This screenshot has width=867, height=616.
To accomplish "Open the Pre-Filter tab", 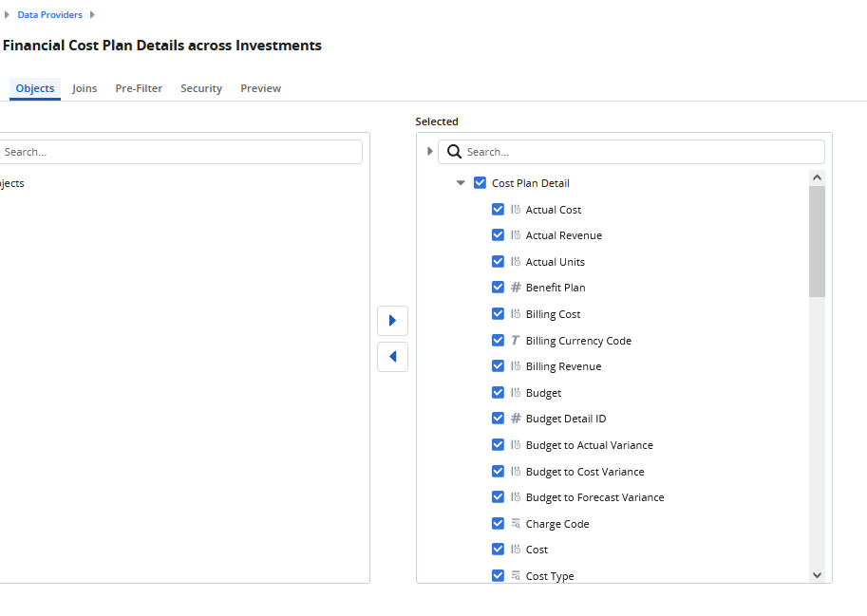I will [139, 88].
